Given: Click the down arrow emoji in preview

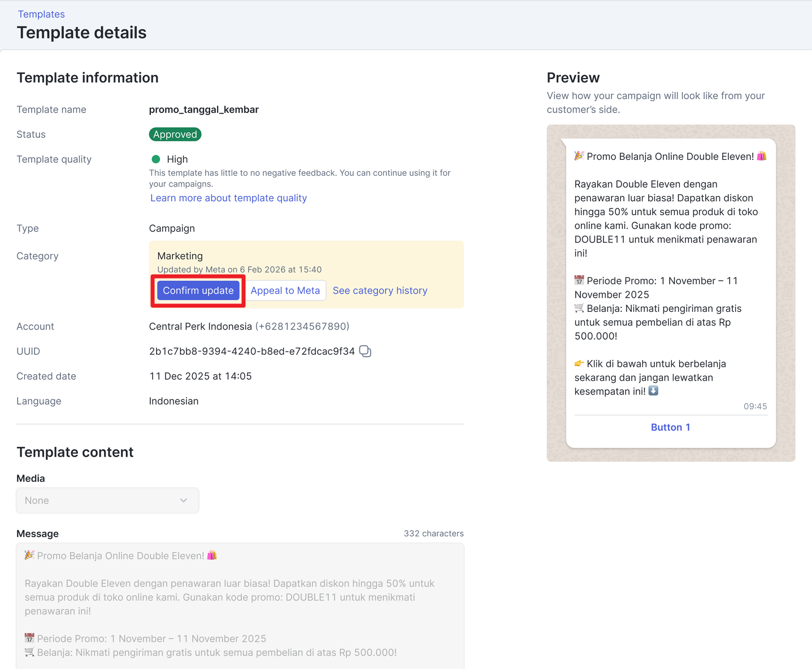Looking at the screenshot, I should [653, 391].
